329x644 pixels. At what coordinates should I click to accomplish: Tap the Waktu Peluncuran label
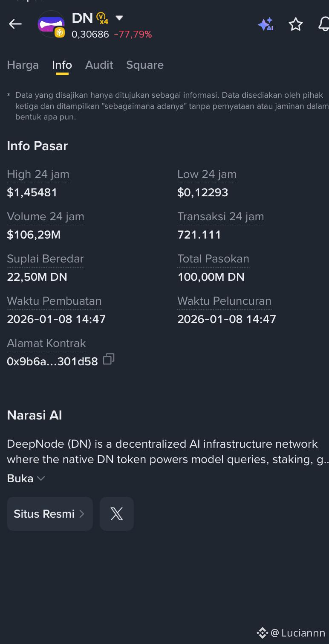[x=224, y=301]
